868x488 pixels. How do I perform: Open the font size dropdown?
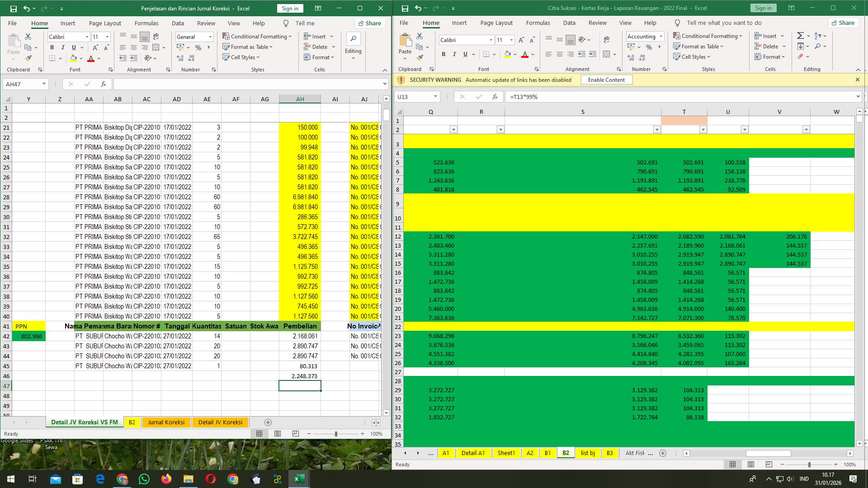coord(107,37)
